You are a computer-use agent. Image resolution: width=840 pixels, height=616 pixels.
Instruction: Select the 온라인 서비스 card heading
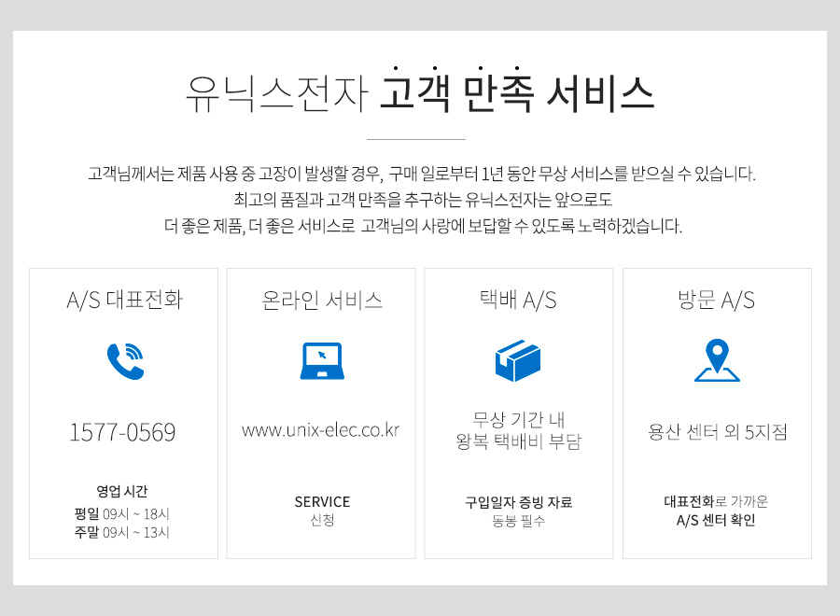pos(322,301)
